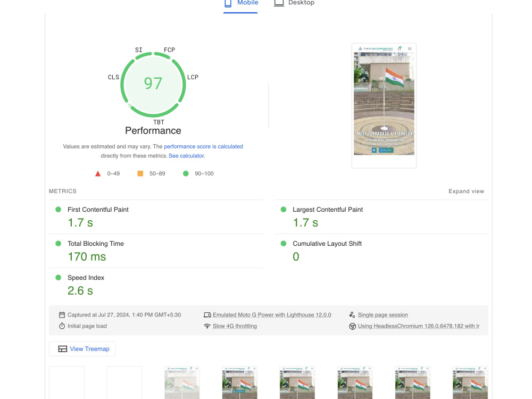Click the red triangle 0–49 legend icon
This screenshot has height=399, width=532.
point(98,174)
